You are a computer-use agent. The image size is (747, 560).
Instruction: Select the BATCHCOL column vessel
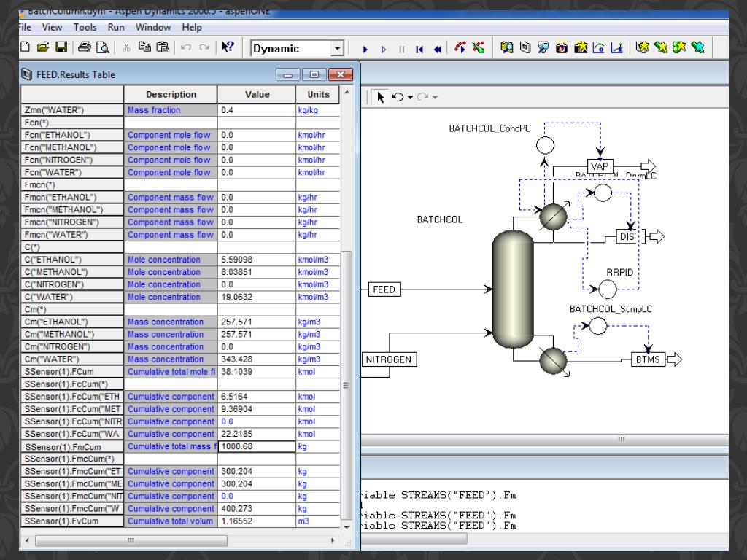coord(513,289)
